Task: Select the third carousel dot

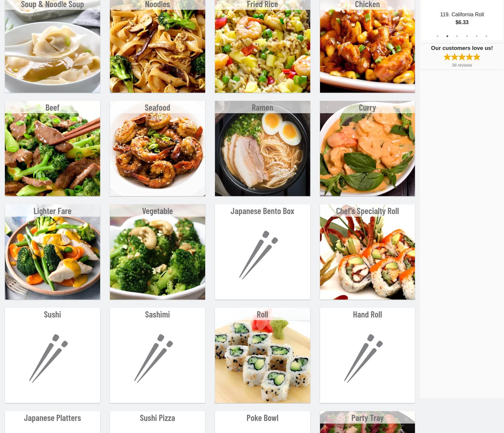Action: tap(457, 36)
